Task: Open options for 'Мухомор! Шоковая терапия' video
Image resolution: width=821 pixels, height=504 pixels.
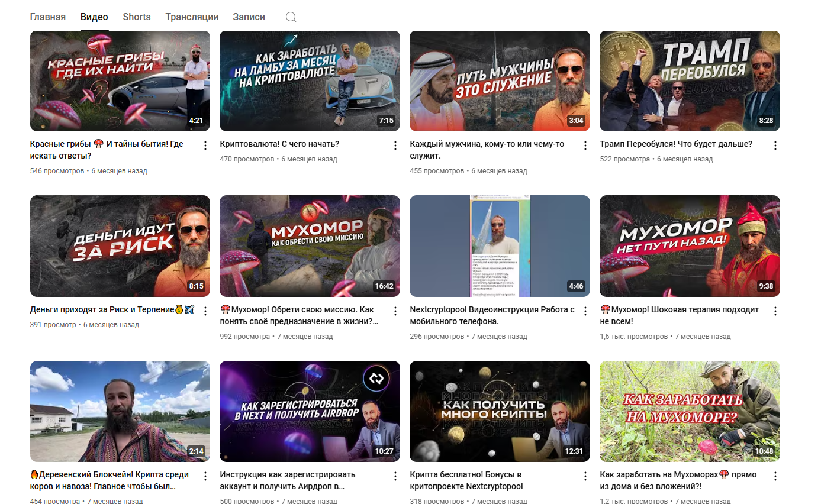Action: (775, 311)
